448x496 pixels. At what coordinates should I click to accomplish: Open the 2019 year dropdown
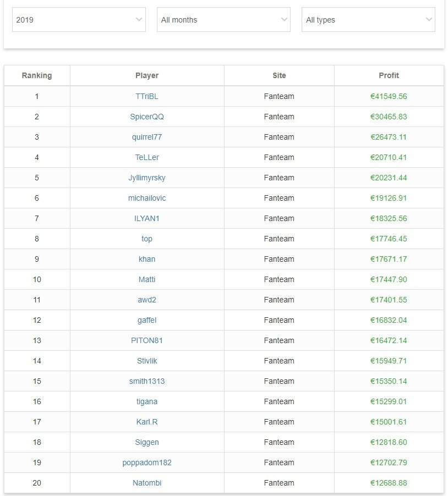pyautogui.click(x=79, y=20)
